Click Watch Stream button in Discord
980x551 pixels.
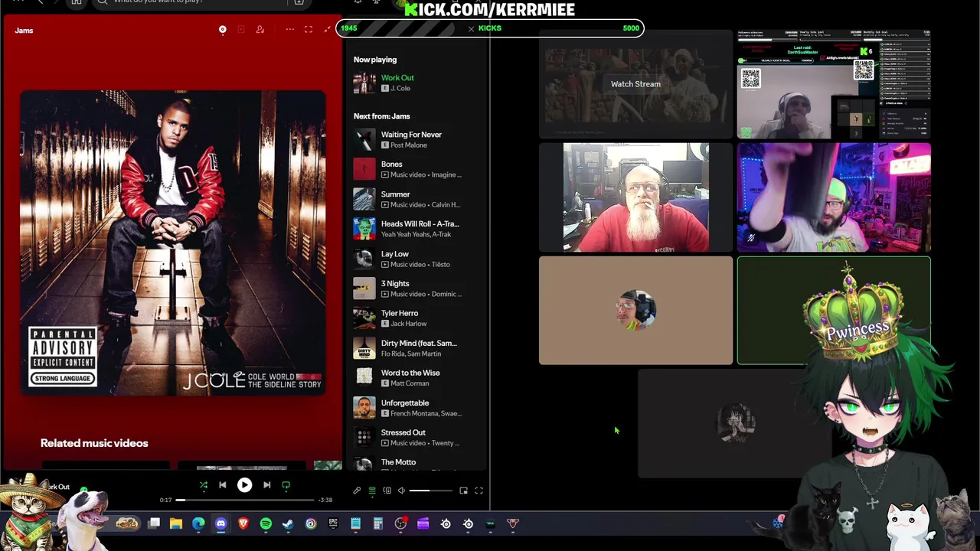[x=635, y=84]
